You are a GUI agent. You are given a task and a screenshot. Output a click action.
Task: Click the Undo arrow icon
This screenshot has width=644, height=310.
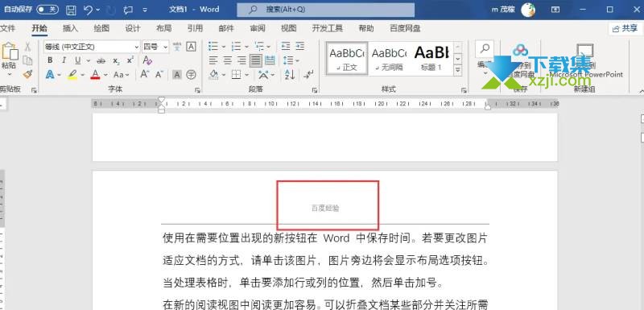tap(89, 10)
